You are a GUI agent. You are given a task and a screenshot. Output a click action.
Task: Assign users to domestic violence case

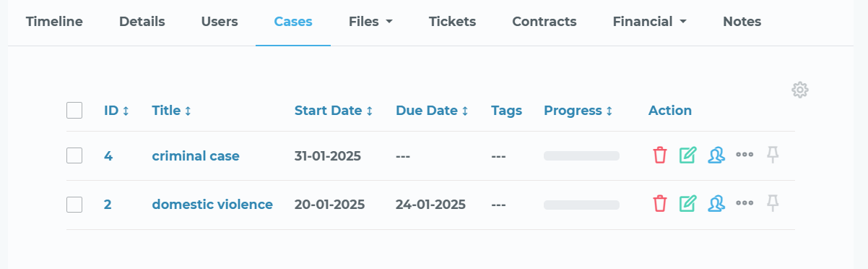pos(716,204)
